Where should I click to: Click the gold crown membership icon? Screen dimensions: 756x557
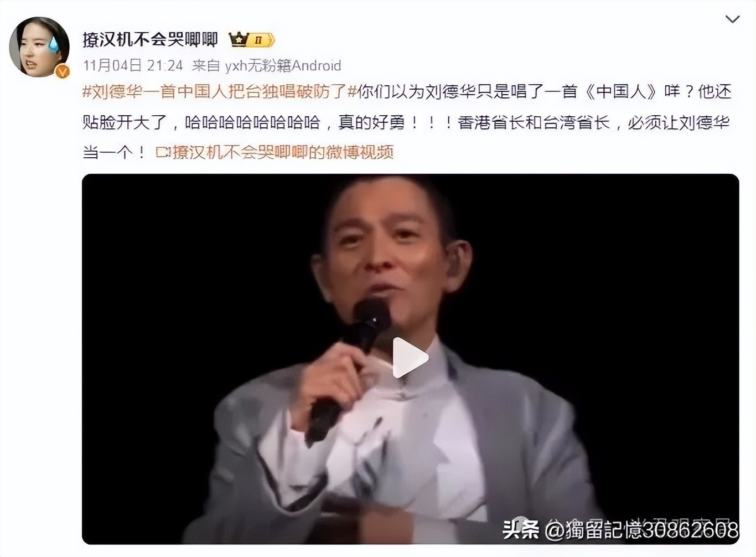(238, 39)
